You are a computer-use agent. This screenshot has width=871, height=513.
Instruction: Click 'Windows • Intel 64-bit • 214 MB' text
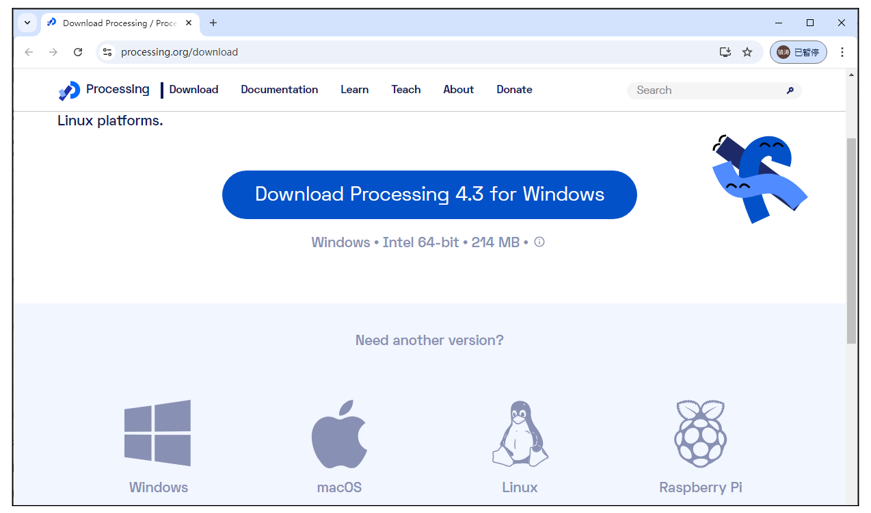(x=416, y=243)
